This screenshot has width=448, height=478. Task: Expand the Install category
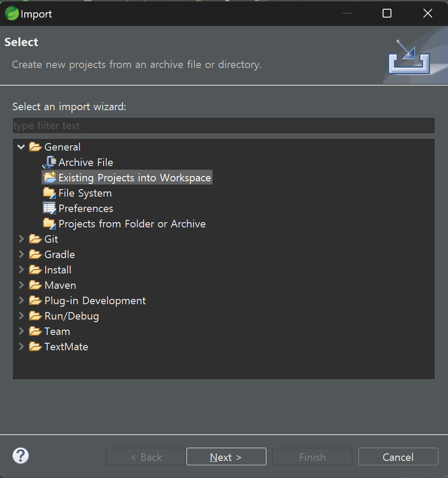click(21, 270)
